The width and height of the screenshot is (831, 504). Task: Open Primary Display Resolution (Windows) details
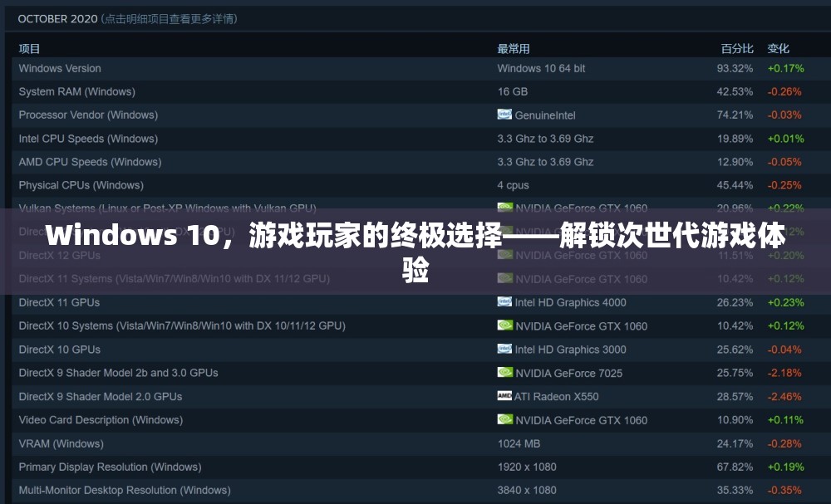pos(110,467)
